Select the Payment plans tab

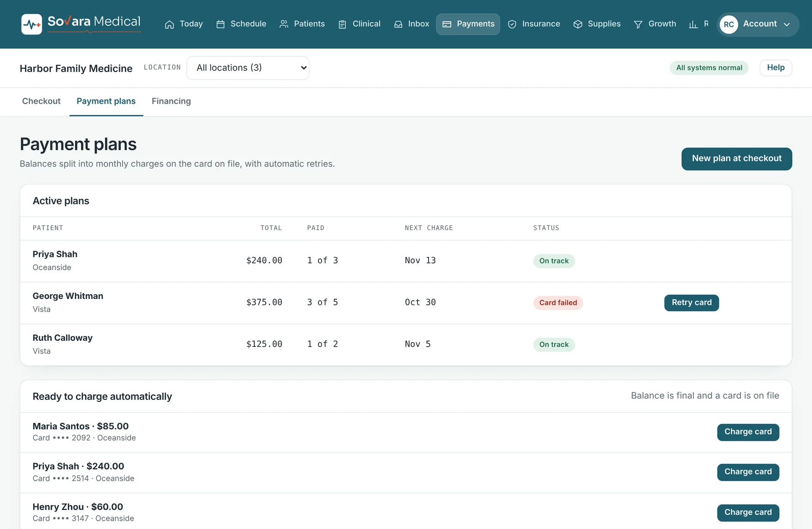point(106,101)
